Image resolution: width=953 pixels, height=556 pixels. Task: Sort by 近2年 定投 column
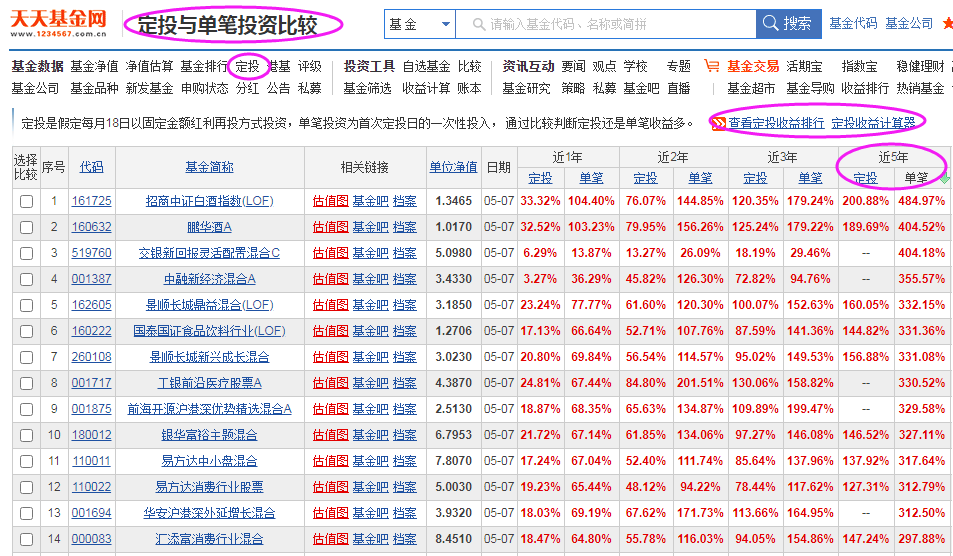pyautogui.click(x=645, y=178)
